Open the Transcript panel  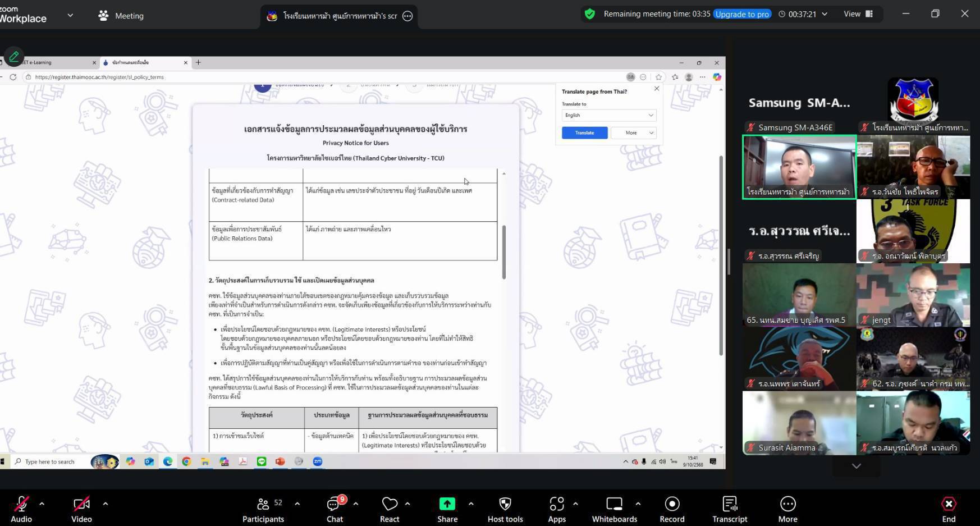[730, 509]
